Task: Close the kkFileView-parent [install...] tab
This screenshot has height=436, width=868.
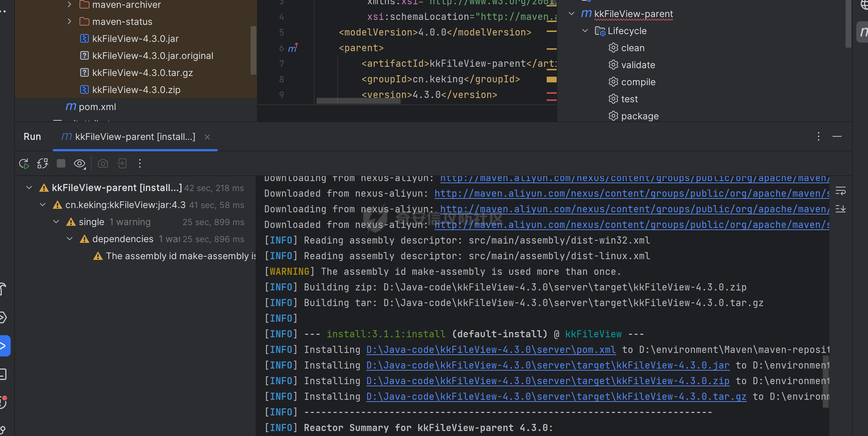Action: [207, 137]
